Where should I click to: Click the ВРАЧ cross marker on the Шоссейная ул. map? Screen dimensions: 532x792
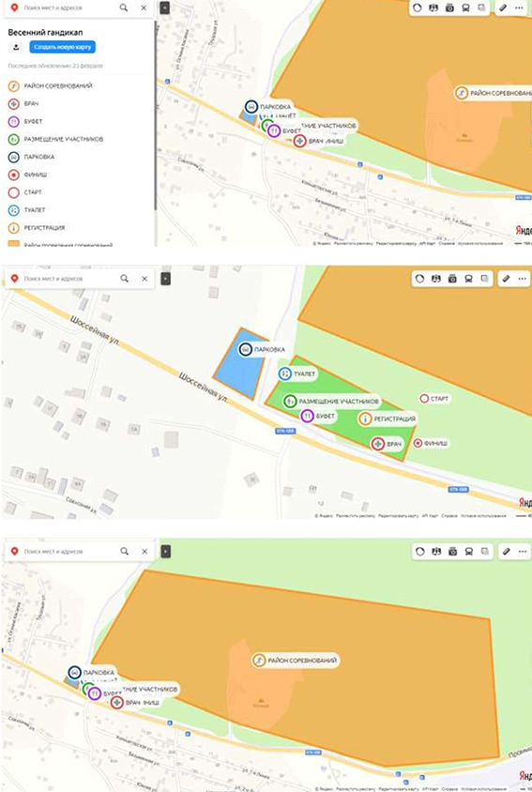tap(377, 444)
